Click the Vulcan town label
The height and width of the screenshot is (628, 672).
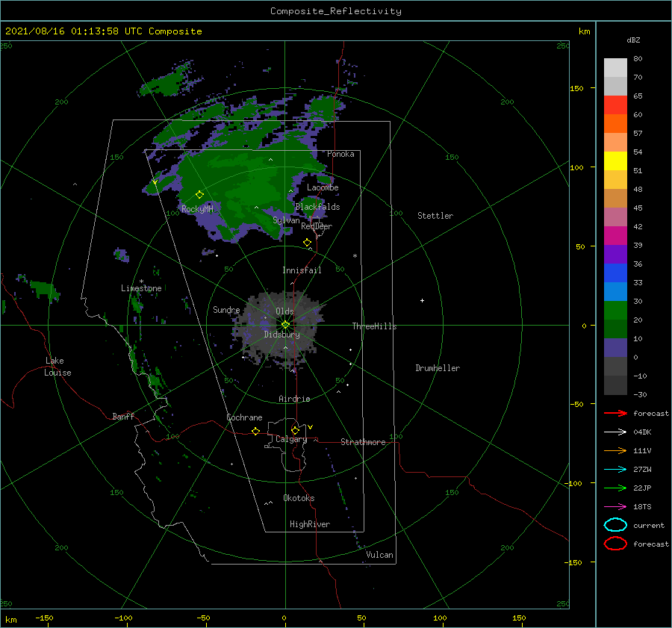379,555
